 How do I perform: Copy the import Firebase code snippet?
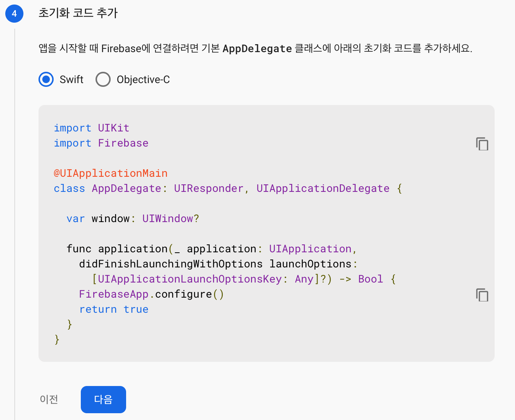[x=482, y=144]
